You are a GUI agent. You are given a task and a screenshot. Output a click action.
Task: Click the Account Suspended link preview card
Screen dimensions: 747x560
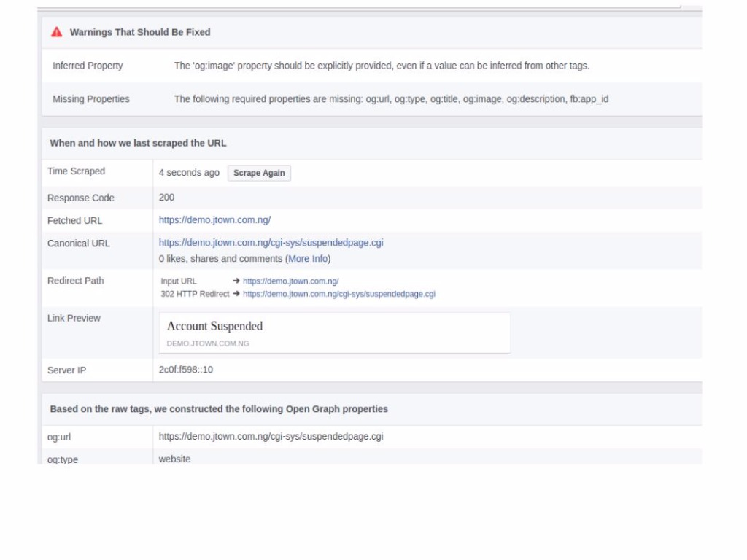pos(334,332)
